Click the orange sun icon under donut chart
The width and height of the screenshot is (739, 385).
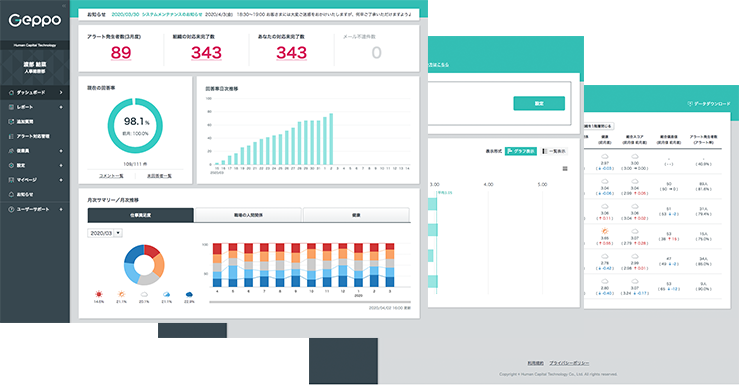tap(121, 294)
